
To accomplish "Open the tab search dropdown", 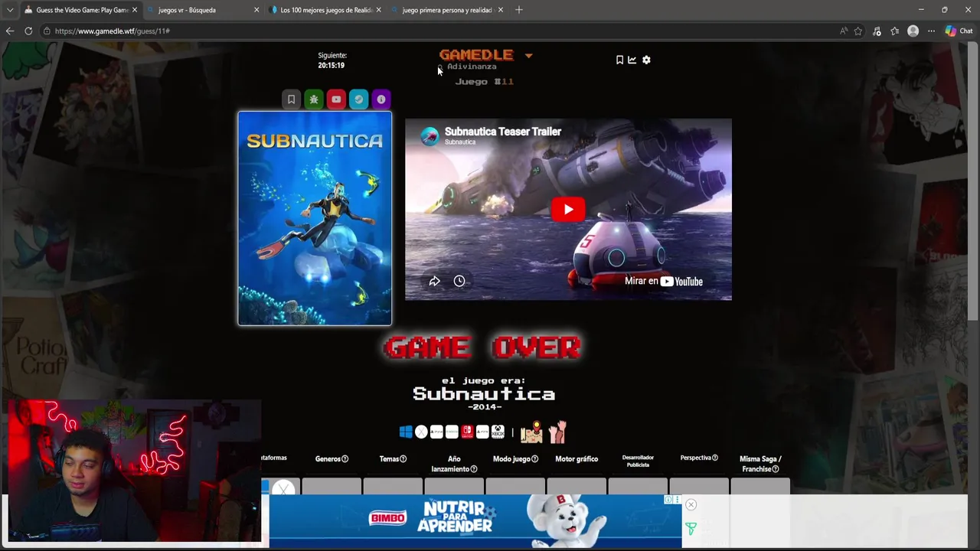I will pyautogui.click(x=10, y=10).
